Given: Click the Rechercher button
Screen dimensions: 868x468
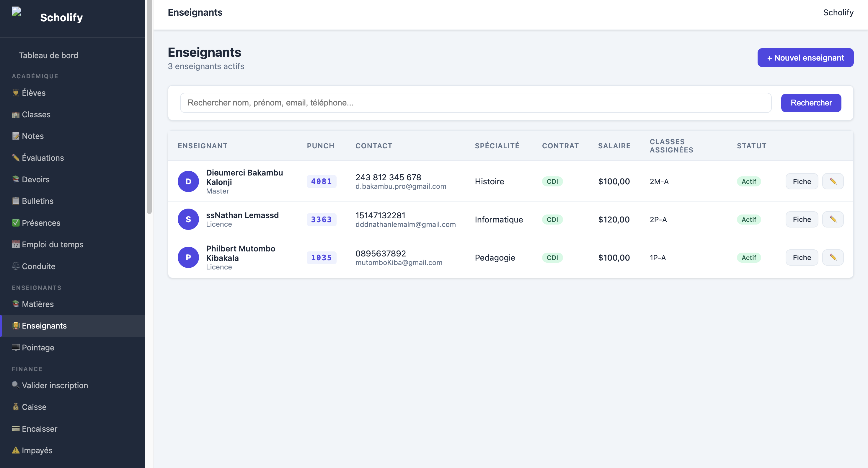Looking at the screenshot, I should [x=811, y=103].
